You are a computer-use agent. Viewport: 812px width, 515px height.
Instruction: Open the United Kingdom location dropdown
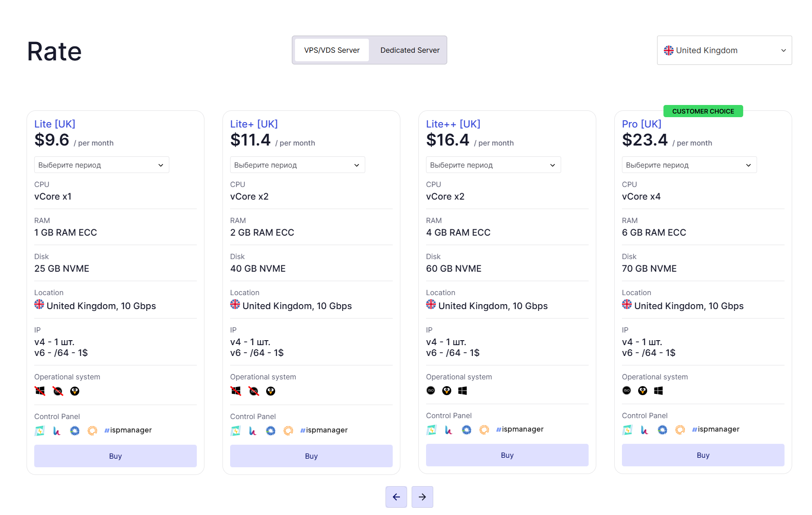[724, 50]
